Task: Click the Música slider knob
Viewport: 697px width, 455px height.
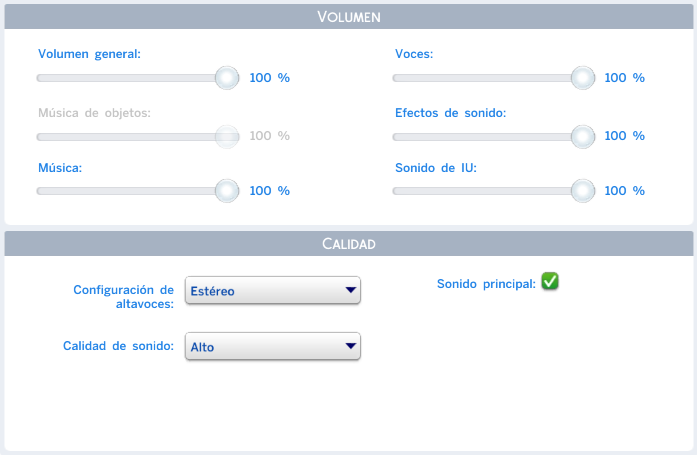Action: pyautogui.click(x=227, y=191)
